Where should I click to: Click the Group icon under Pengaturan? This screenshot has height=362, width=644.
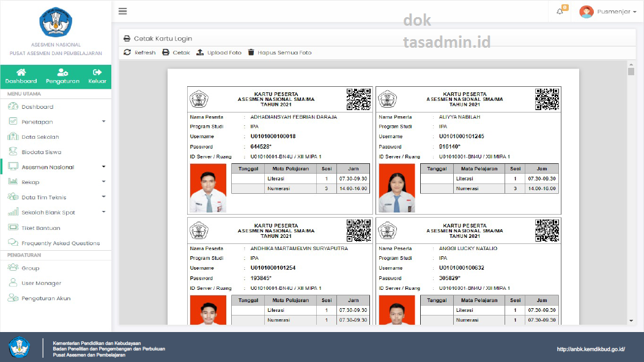(x=14, y=268)
